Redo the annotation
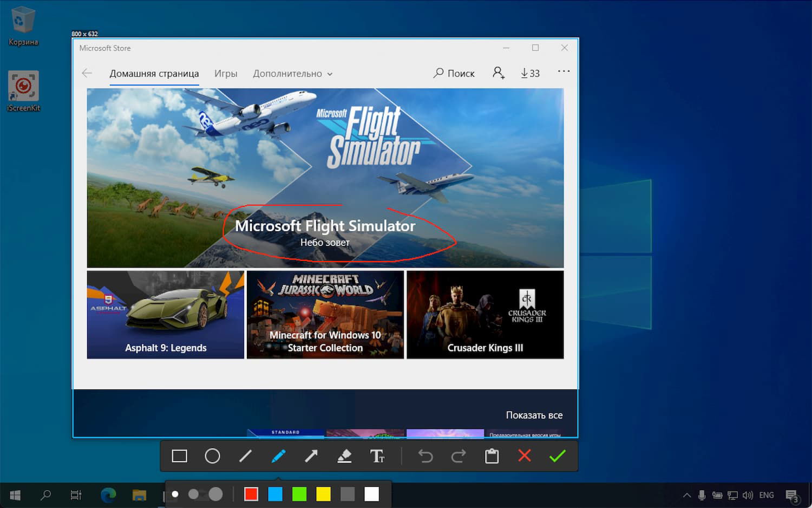This screenshot has height=508, width=812. click(459, 456)
